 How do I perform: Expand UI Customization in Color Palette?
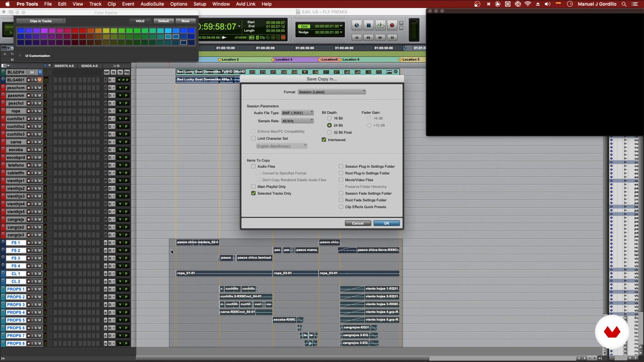tap(20, 56)
